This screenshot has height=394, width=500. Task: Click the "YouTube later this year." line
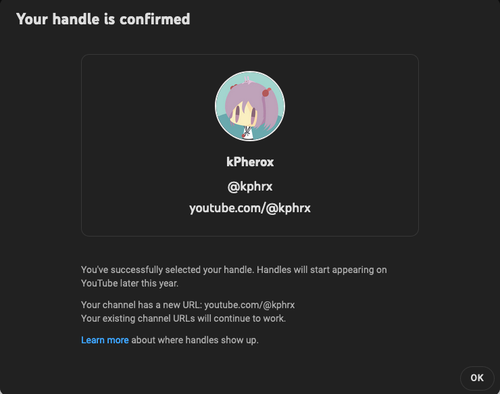pos(130,283)
